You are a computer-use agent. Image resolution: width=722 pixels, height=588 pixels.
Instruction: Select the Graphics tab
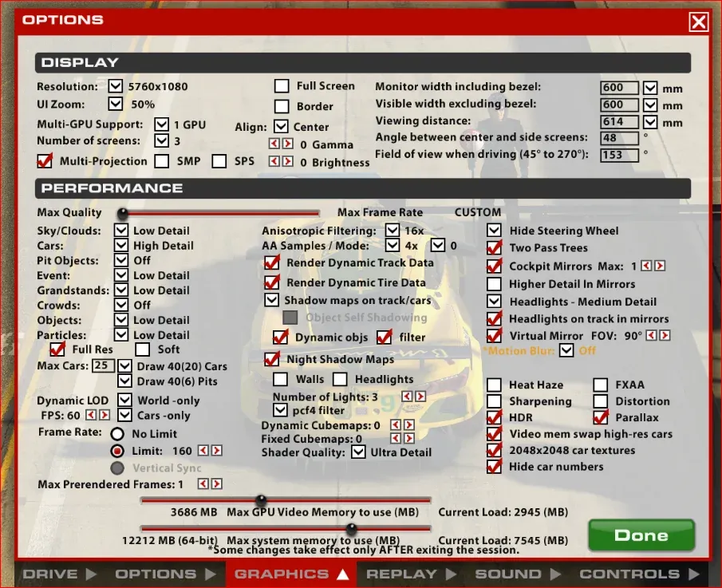291,574
